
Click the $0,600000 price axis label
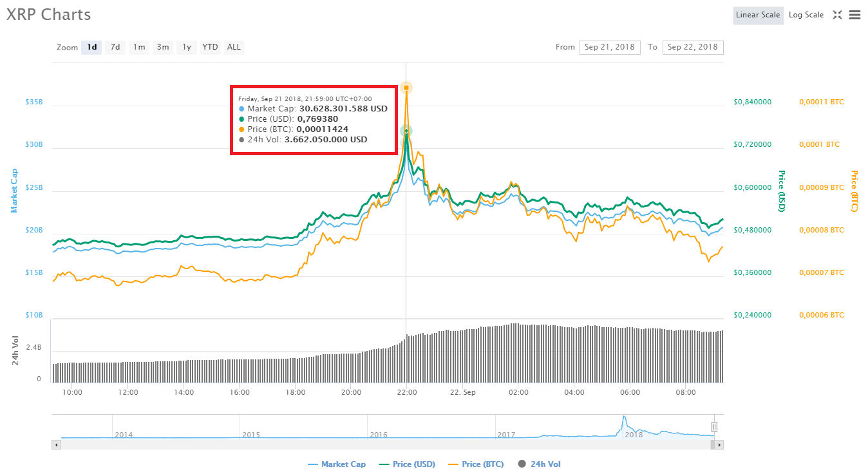(x=752, y=187)
